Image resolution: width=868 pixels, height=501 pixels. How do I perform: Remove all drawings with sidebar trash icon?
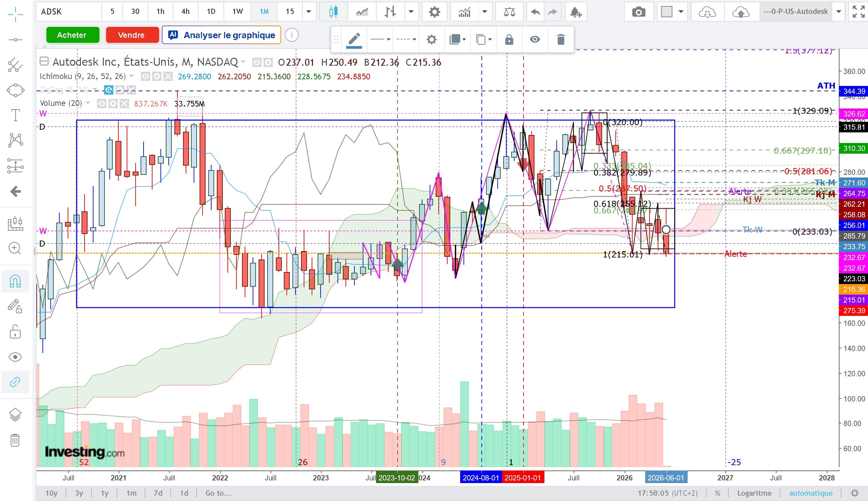tap(15, 440)
